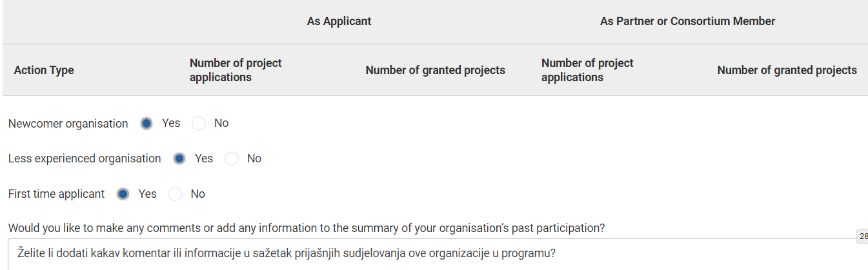Mark First time applicant as No
The height and width of the screenshot is (270, 868).
click(x=175, y=194)
